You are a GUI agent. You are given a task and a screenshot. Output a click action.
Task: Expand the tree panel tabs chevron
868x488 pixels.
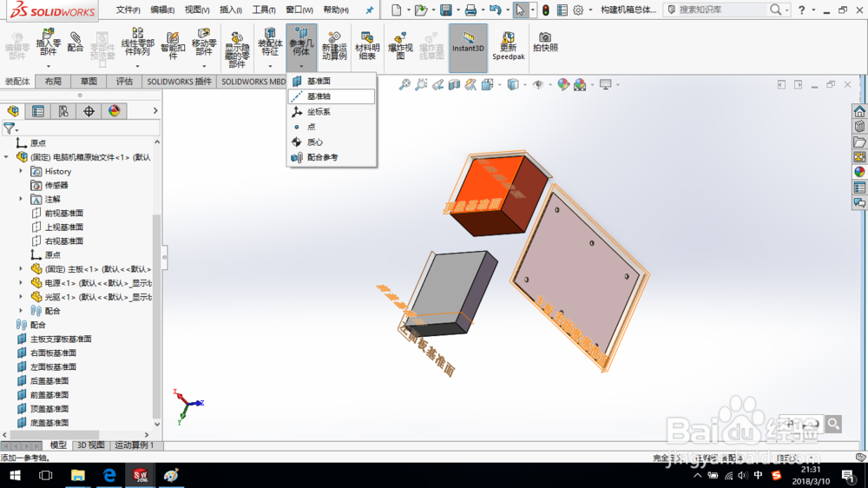155,111
